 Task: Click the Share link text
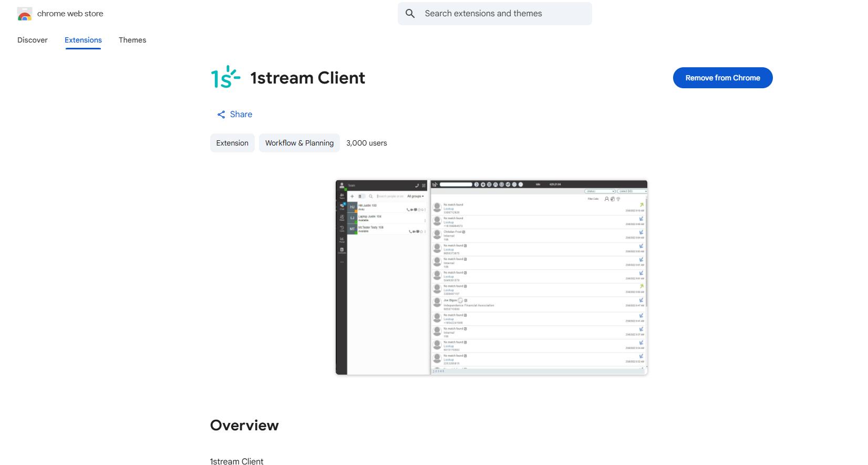pyautogui.click(x=241, y=115)
